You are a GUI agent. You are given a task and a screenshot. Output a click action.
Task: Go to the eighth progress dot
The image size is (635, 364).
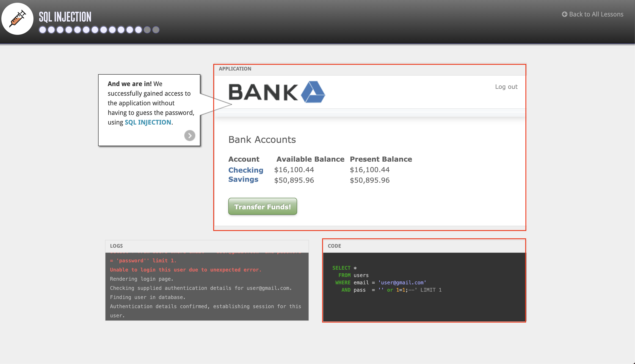tap(104, 30)
